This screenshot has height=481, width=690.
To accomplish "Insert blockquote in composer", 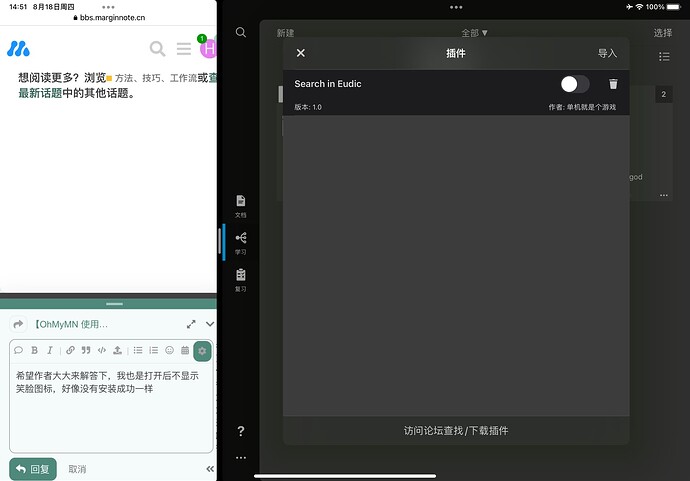I will point(86,350).
